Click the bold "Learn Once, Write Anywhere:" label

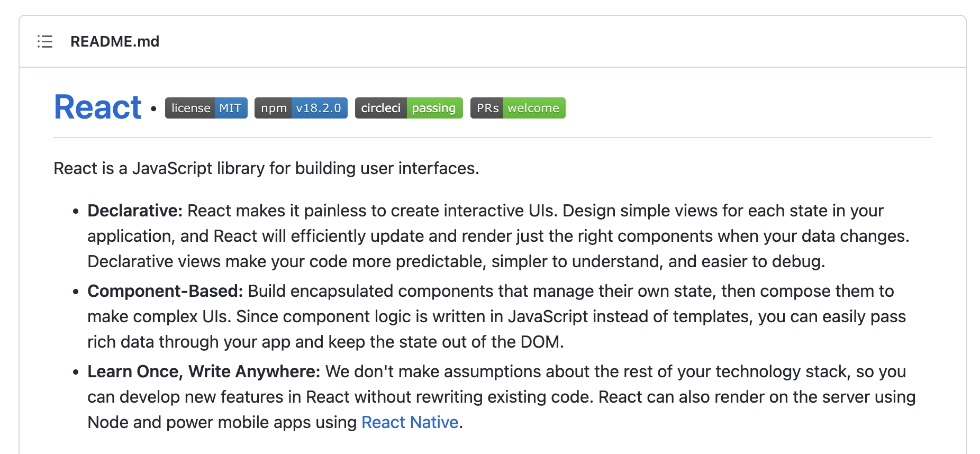click(x=204, y=371)
